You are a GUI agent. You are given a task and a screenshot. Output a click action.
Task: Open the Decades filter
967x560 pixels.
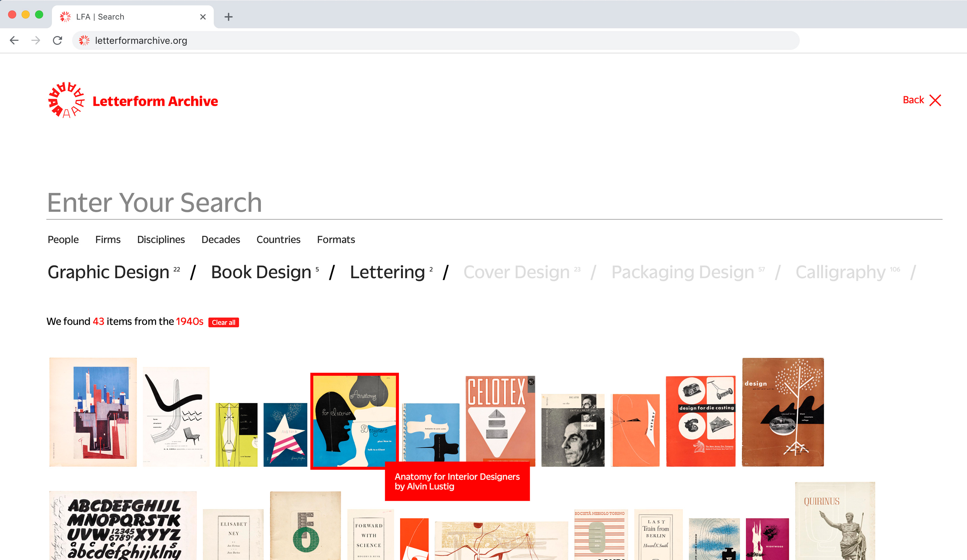tap(221, 239)
